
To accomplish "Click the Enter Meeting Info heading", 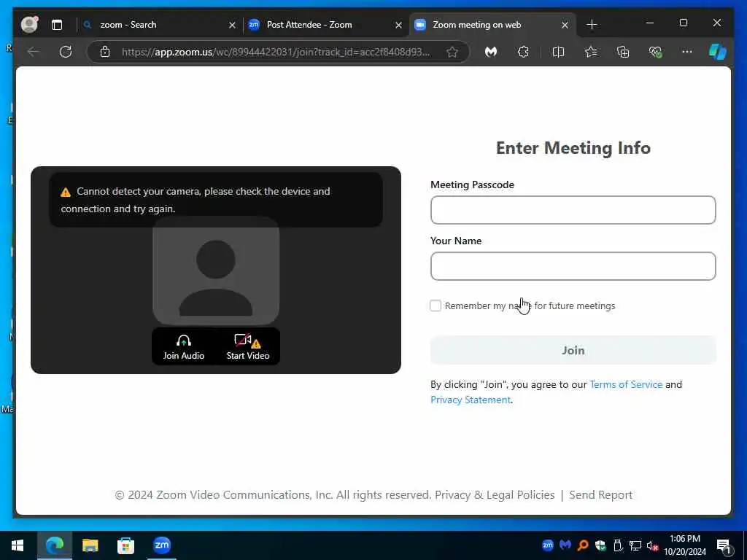I will [573, 148].
